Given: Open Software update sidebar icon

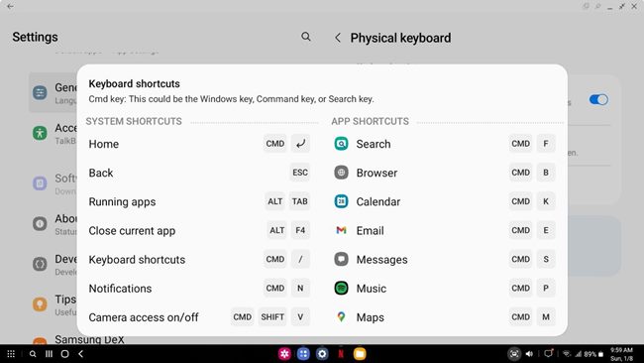Looking at the screenshot, I should click(40, 182).
